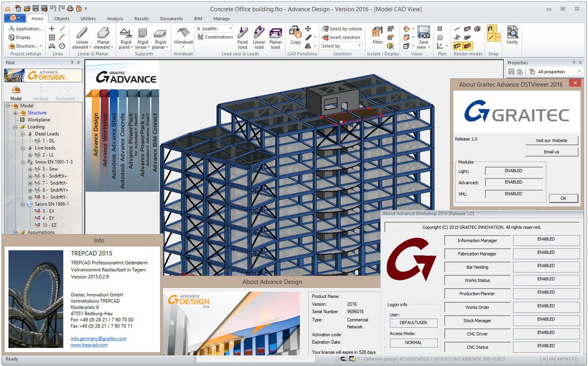Click the Planar element tool icon
588x366 pixels.
103,33
